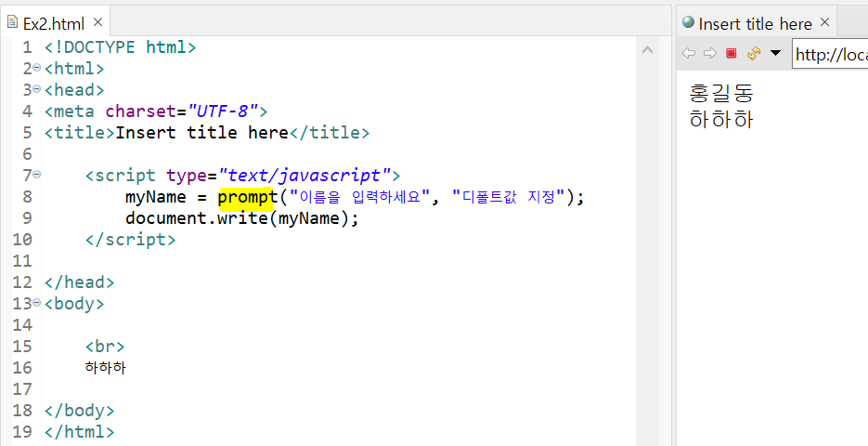Click the "디폴트값 지정" string on line 8
This screenshot has width=868, height=446.
(x=509, y=197)
